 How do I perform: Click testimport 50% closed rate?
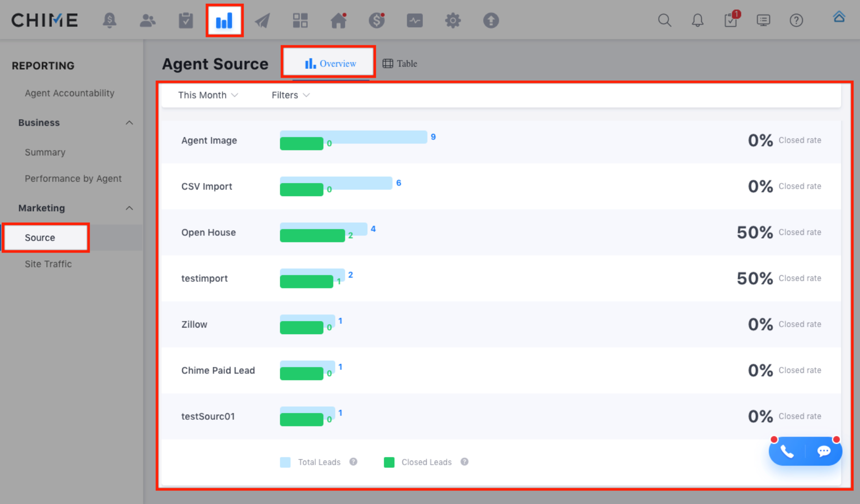(755, 278)
